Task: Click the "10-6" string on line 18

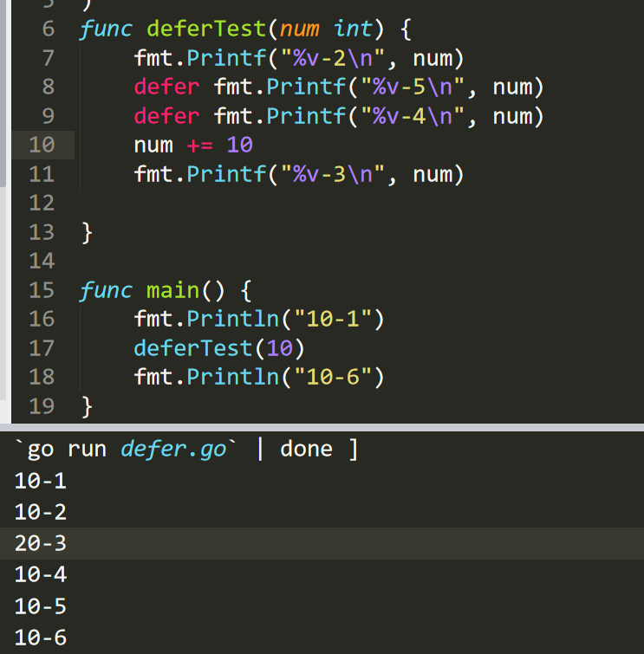Action: 333,377
